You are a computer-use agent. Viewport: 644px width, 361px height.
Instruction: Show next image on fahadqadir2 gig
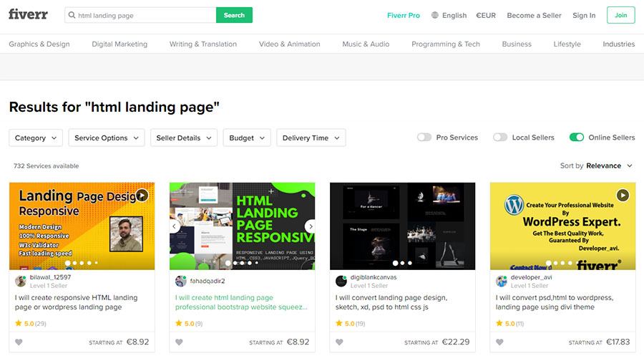310,226
